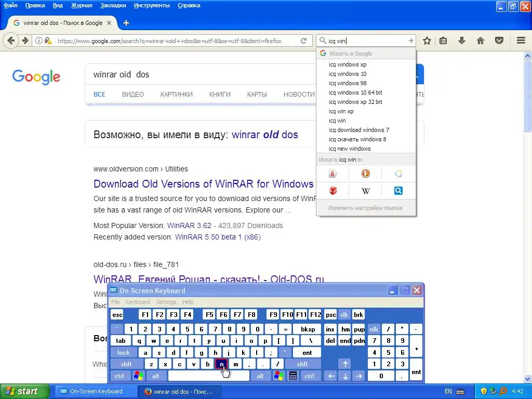Open new tab with plus button
This screenshot has height=399, width=532.
(126, 23)
